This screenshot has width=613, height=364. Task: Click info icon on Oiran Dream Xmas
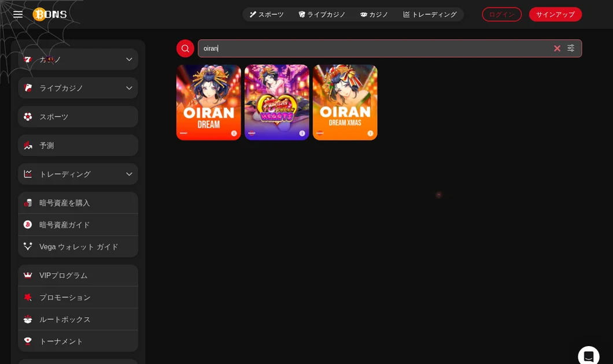click(370, 133)
